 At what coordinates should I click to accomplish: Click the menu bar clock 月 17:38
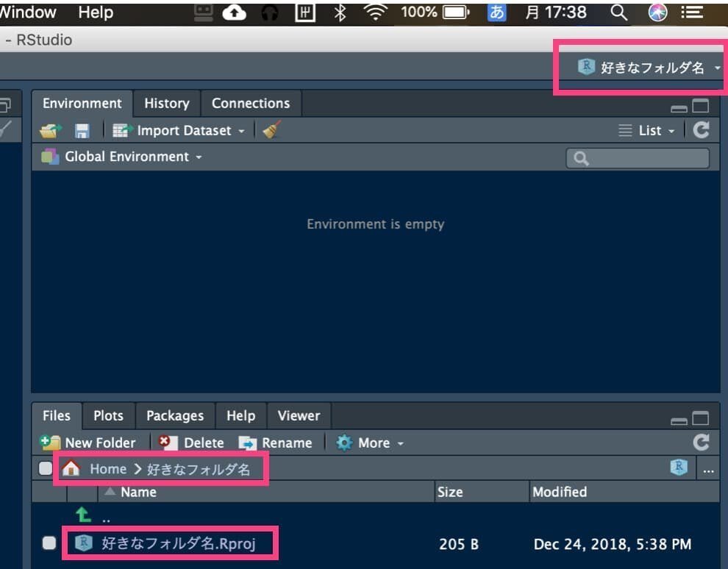(556, 12)
